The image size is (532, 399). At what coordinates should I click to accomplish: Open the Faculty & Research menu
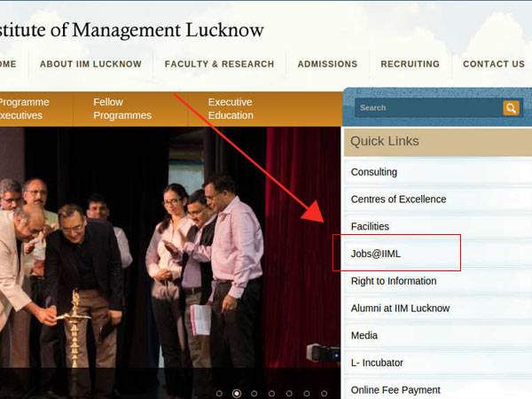[219, 64]
